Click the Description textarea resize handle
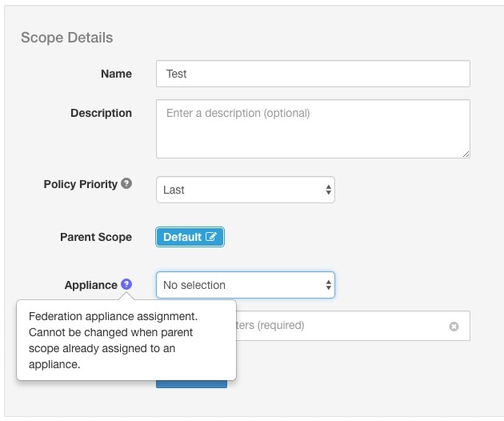This screenshot has width=504, height=421. click(x=465, y=153)
